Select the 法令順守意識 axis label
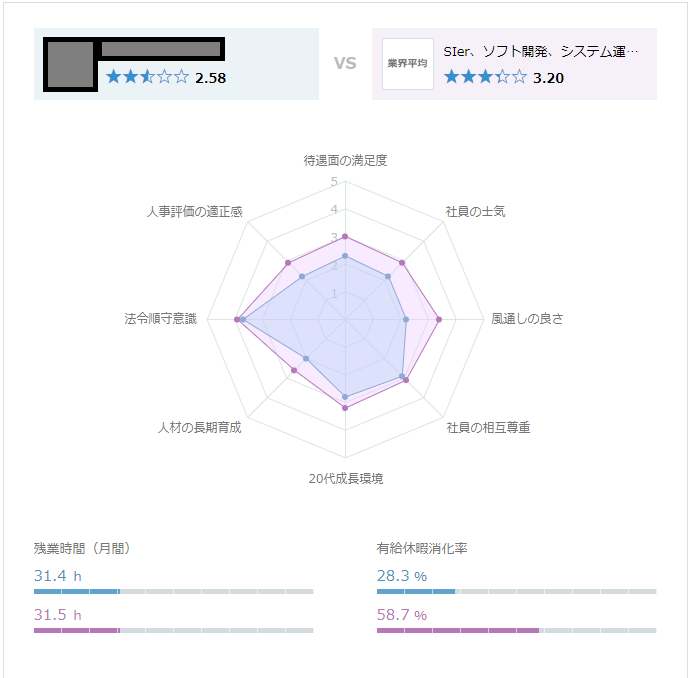Screen dimensions: 688x678 point(161,319)
